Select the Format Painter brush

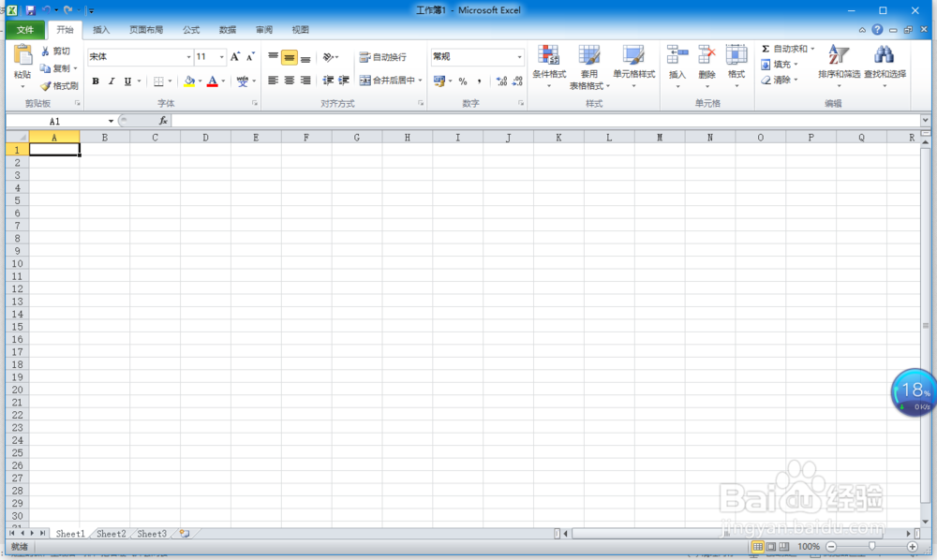pyautogui.click(x=45, y=86)
